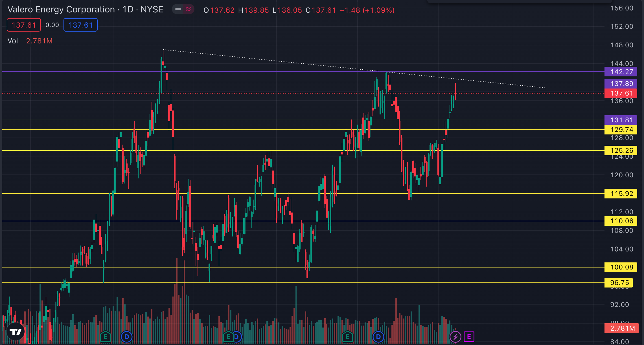Image resolution: width=644 pixels, height=345 pixels.
Task: Click the red 137.61 sell price button
Action: coord(24,25)
